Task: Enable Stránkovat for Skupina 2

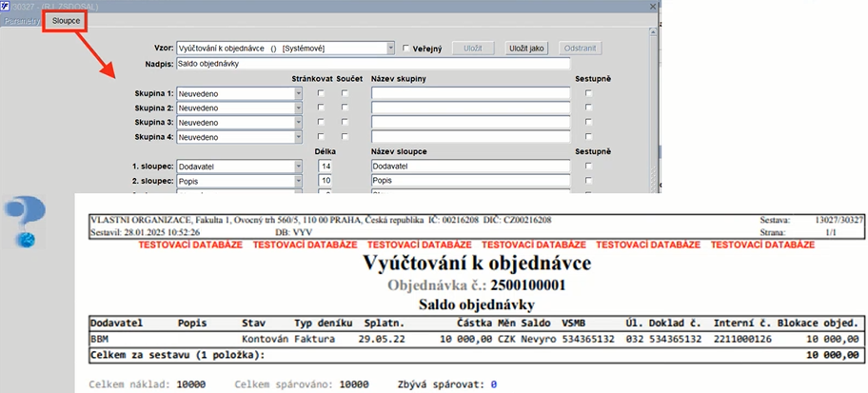Action: [x=321, y=108]
